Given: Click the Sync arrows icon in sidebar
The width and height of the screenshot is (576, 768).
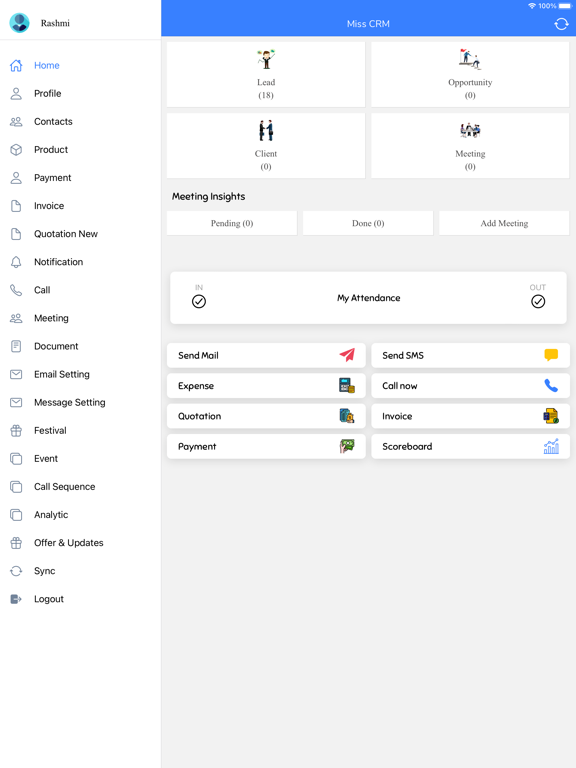Looking at the screenshot, I should [x=16, y=571].
